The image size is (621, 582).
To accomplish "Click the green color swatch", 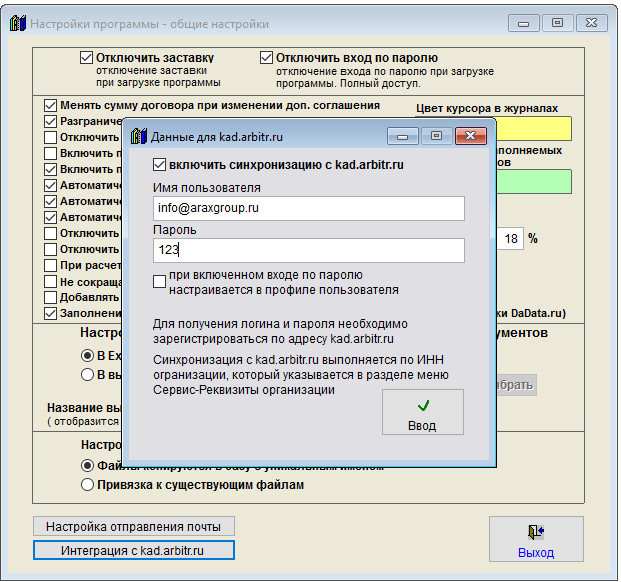I will pyautogui.click(x=534, y=182).
